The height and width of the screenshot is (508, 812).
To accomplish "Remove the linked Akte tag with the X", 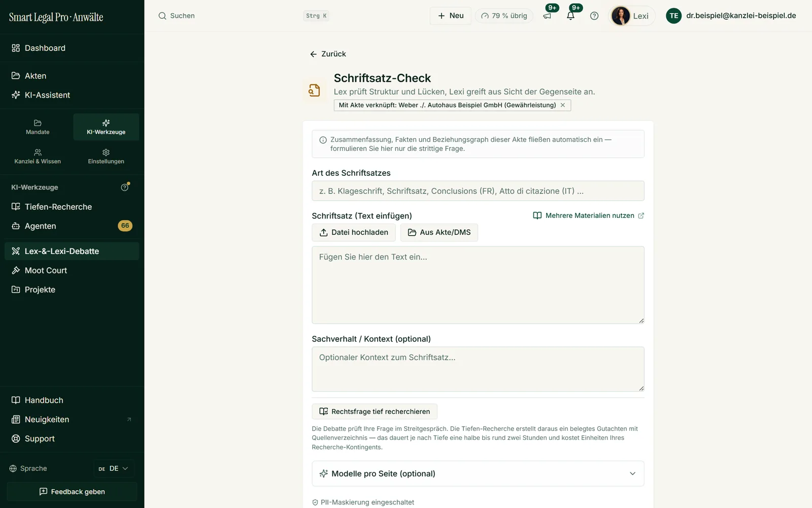I will (562, 105).
